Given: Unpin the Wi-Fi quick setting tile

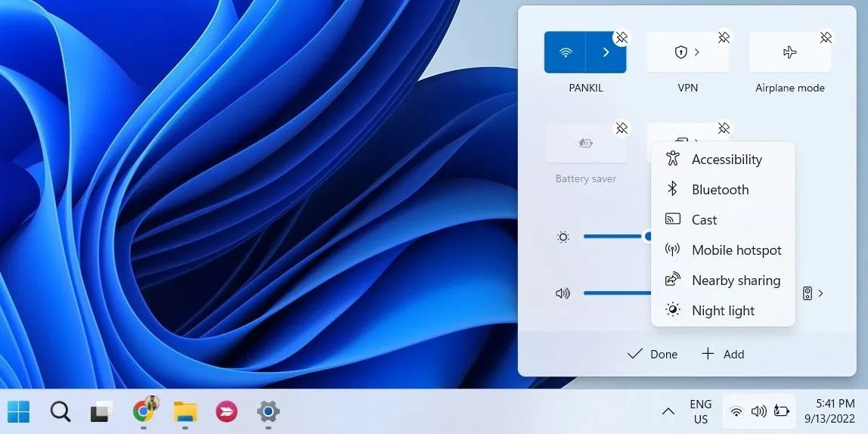Looking at the screenshot, I should tap(622, 38).
